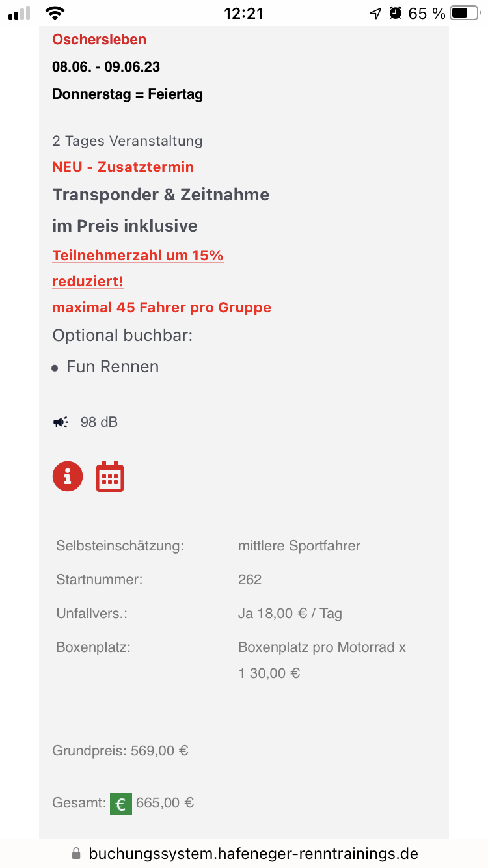488x868 pixels.
Task: Tap the red Oschersleben heading
Action: (100, 39)
